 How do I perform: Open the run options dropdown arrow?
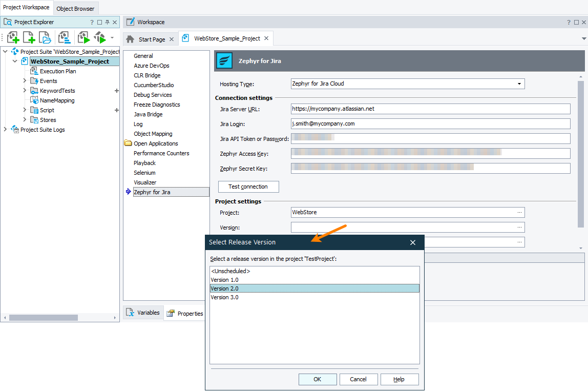[112, 37]
